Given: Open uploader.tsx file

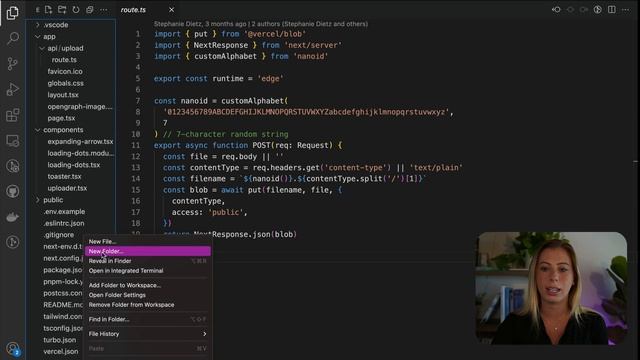Looking at the screenshot, I should (67, 188).
